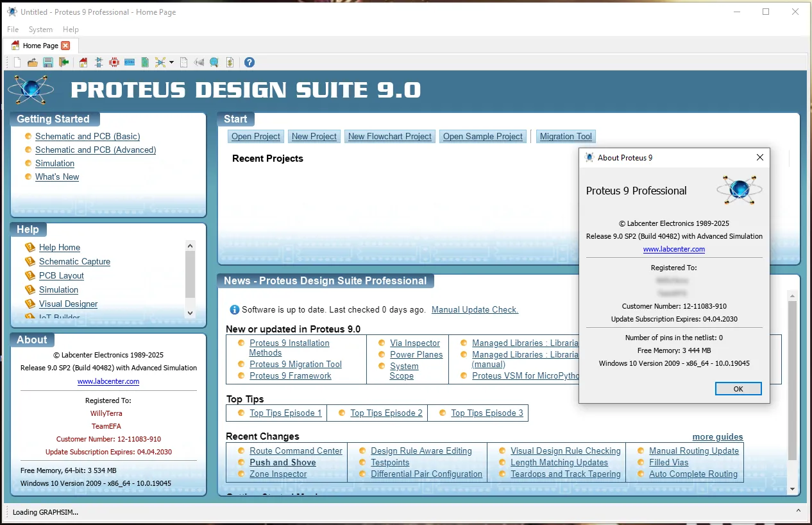Open the Schematic Capture help link
Image resolution: width=812 pixels, height=525 pixels.
pos(74,261)
